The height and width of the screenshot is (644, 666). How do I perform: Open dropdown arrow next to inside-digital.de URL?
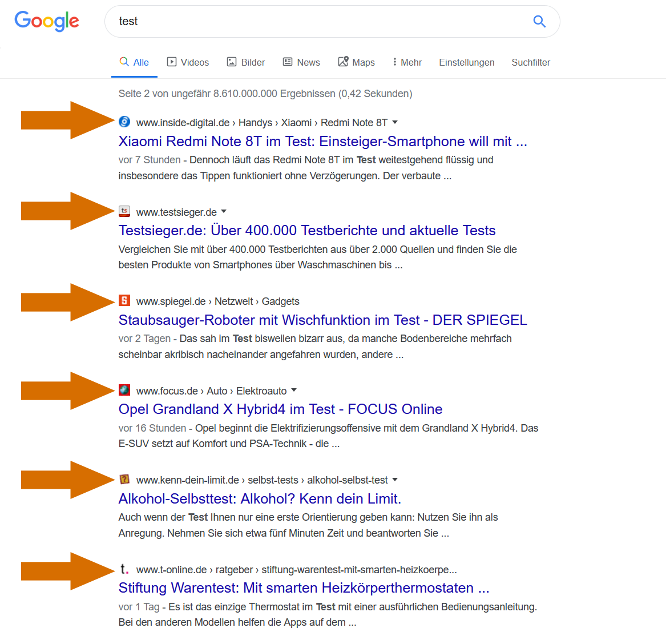(395, 122)
